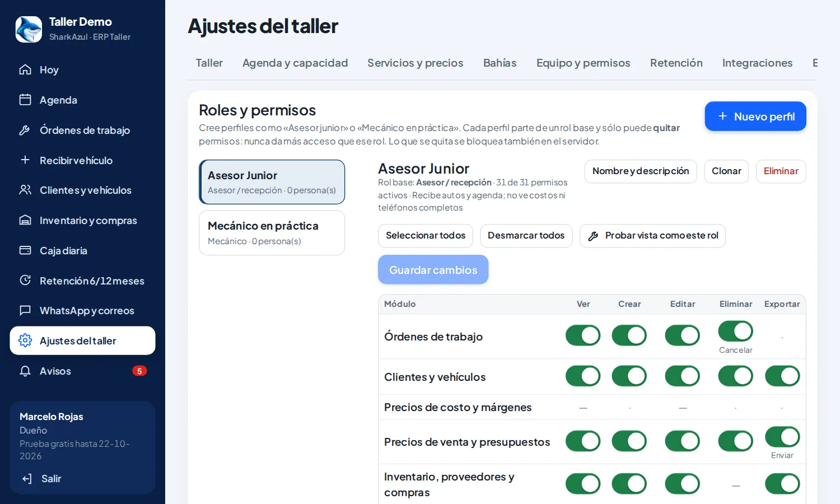This screenshot has height=504, width=840.
Task: Click the bell icon beside Avisos
Action: [x=25, y=371]
